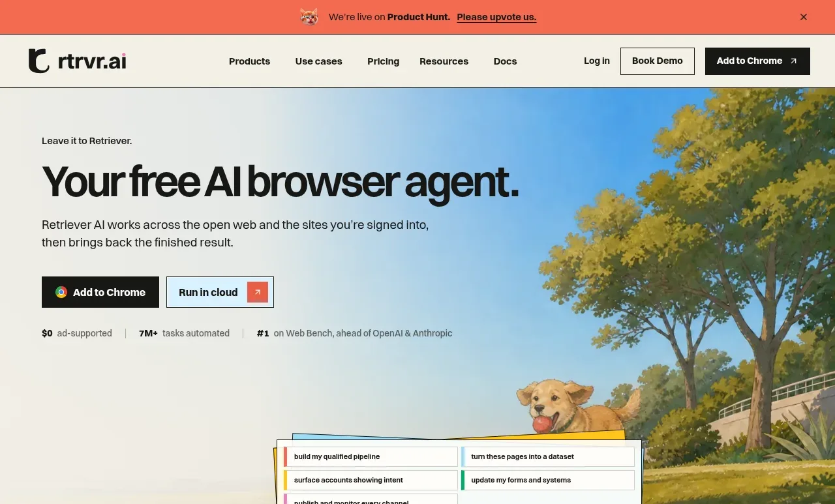
Task: Dismiss the Product Hunt announcement banner
Action: pos(804,17)
